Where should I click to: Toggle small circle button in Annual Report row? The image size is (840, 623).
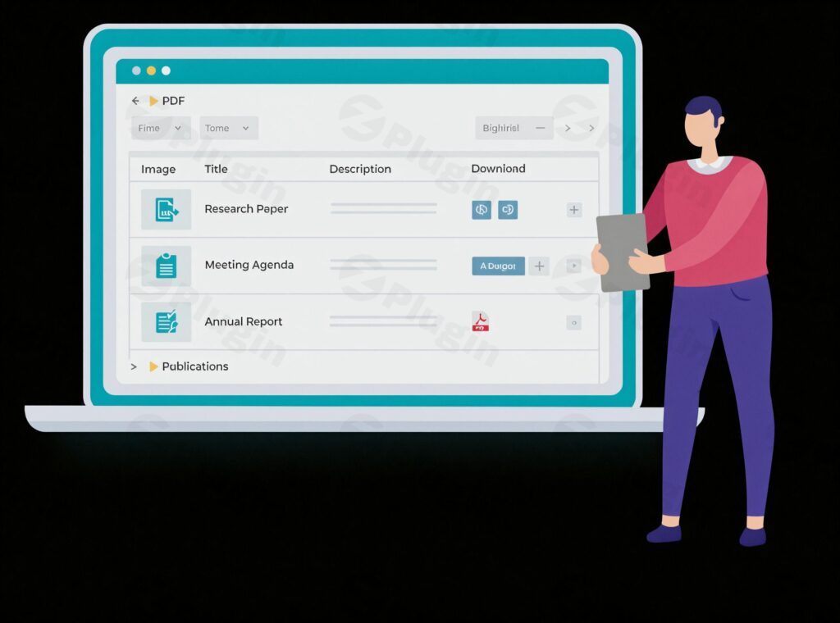pos(574,322)
